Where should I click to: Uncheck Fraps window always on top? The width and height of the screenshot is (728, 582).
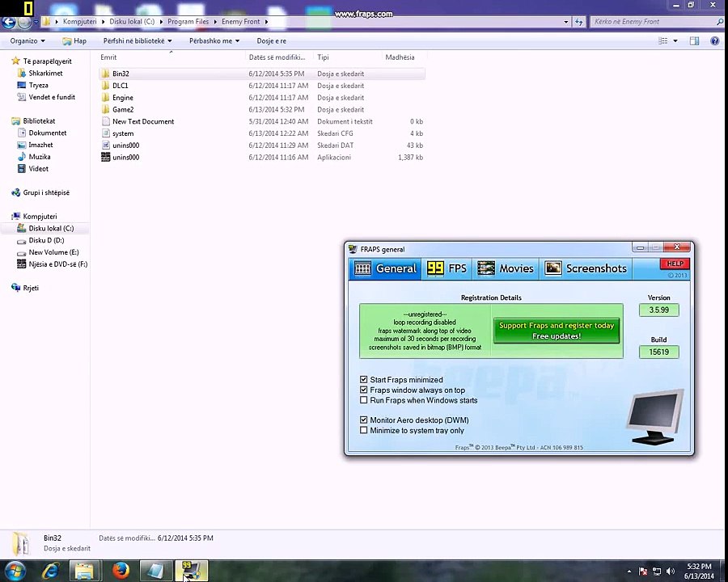click(x=363, y=390)
